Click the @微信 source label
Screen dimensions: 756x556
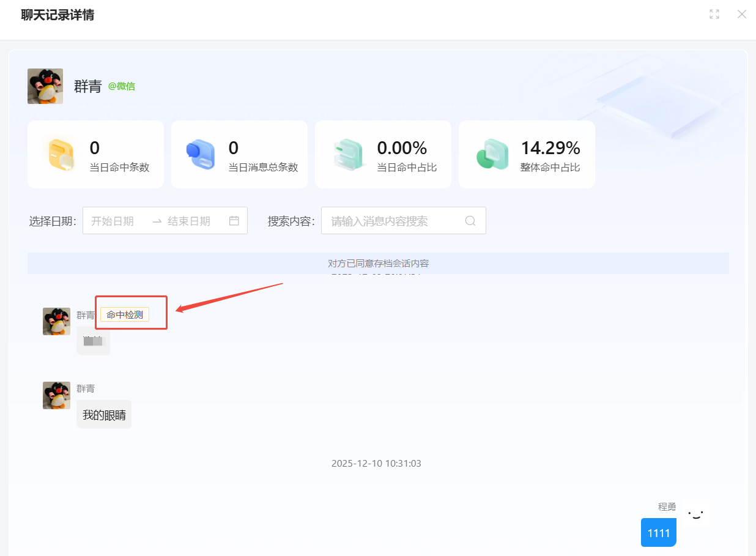[x=121, y=86]
